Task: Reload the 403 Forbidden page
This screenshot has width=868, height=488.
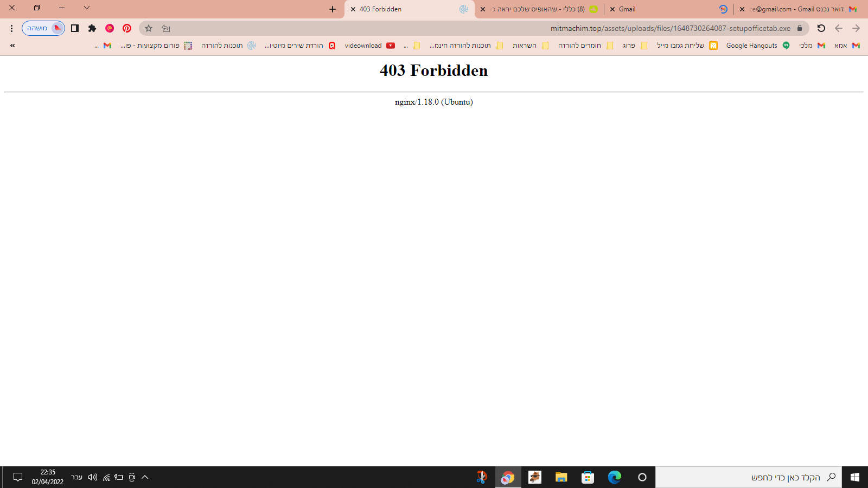Action: (821, 28)
